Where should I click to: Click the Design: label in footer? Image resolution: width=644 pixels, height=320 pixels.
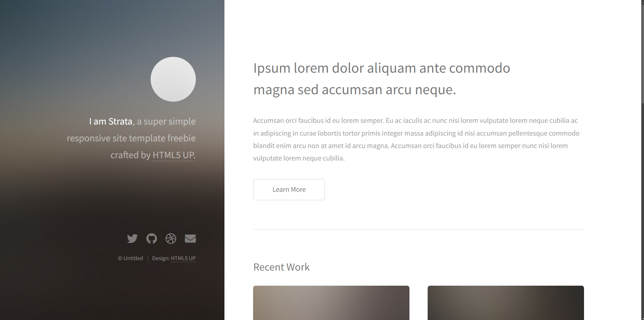pos(161,258)
